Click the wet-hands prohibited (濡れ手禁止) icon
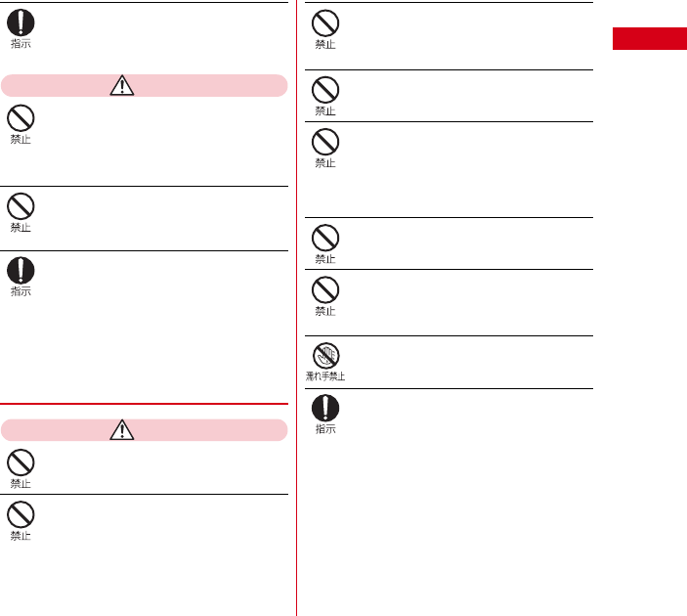Screen dimensions: 687x616 pyautogui.click(x=324, y=355)
